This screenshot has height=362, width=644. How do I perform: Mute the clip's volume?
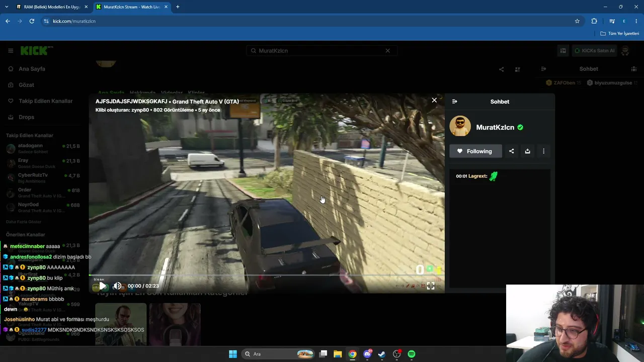117,286
